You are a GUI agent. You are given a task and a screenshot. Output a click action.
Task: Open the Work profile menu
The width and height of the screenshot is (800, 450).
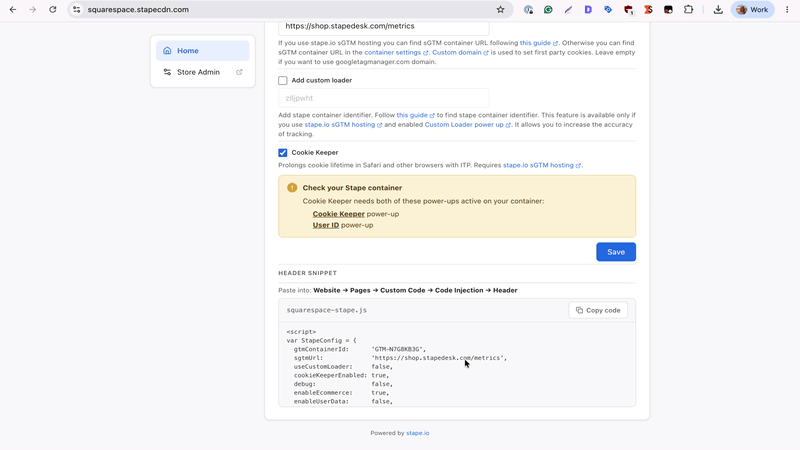[x=753, y=9]
